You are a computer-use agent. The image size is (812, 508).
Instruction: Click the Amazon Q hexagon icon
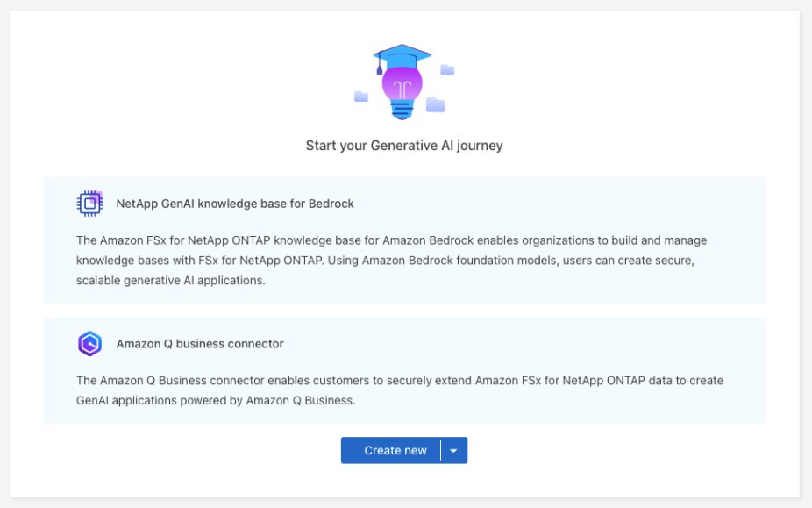coord(89,344)
